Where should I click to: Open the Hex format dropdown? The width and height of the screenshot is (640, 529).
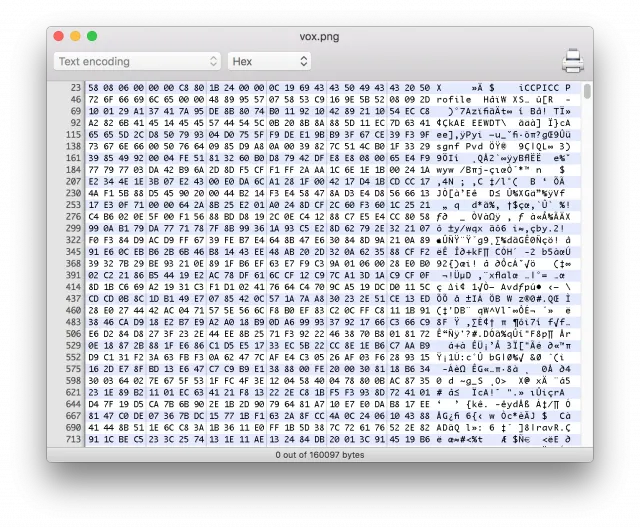coord(269,61)
